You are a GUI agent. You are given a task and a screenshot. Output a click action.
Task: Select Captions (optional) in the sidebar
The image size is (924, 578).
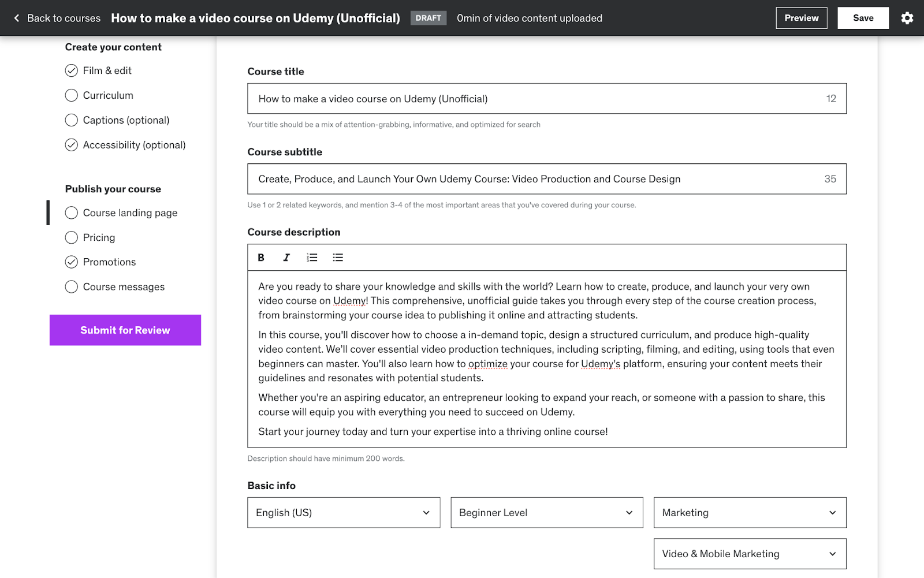coord(126,120)
